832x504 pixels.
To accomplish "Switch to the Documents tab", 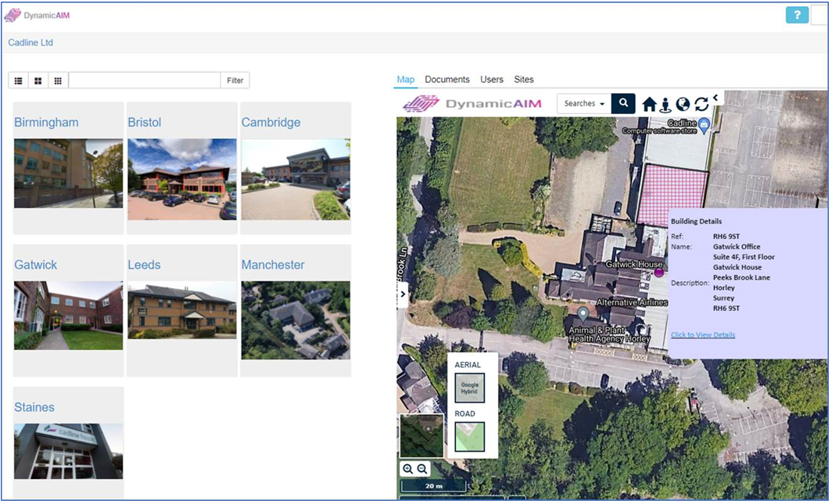I will (x=447, y=80).
